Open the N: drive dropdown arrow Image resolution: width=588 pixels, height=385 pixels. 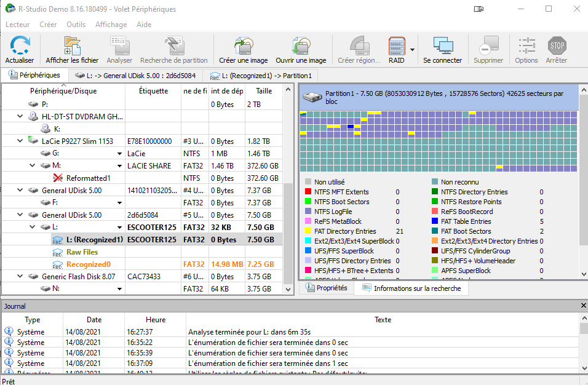119,288
